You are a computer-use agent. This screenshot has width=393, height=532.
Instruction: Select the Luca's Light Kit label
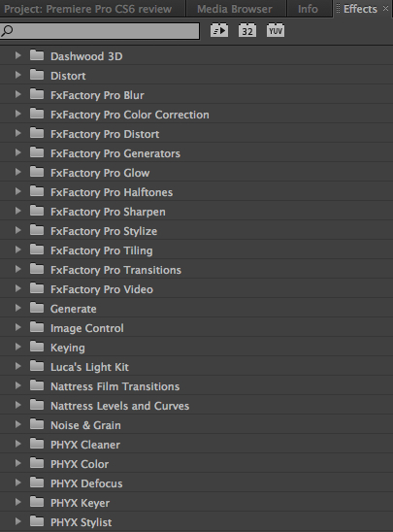point(89,367)
